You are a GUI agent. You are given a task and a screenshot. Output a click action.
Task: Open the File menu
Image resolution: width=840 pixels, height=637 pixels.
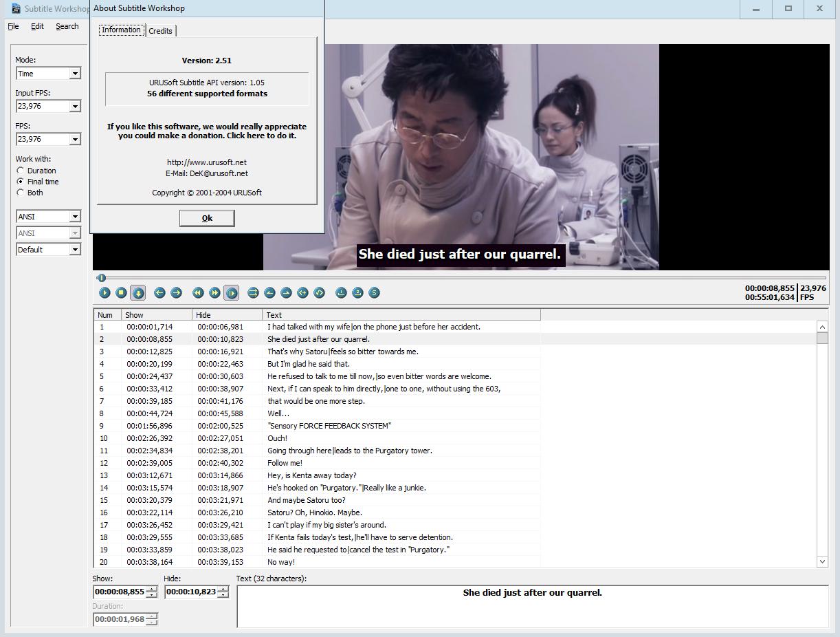click(13, 26)
